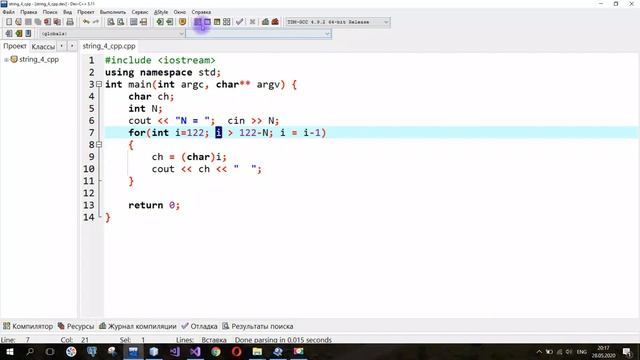The width and height of the screenshot is (640, 360).
Task: Open Replace with its toolbar icon
Action: (x=120, y=22)
